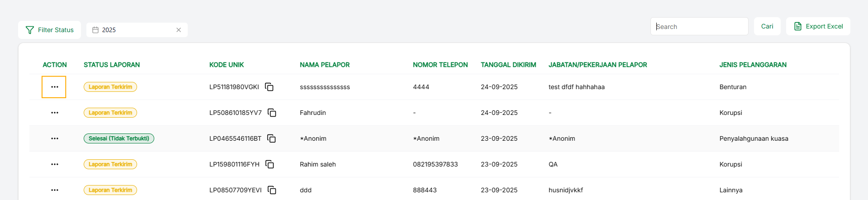Copy the unique code LP51181980VGKI
The height and width of the screenshot is (200, 868).
[x=269, y=87]
